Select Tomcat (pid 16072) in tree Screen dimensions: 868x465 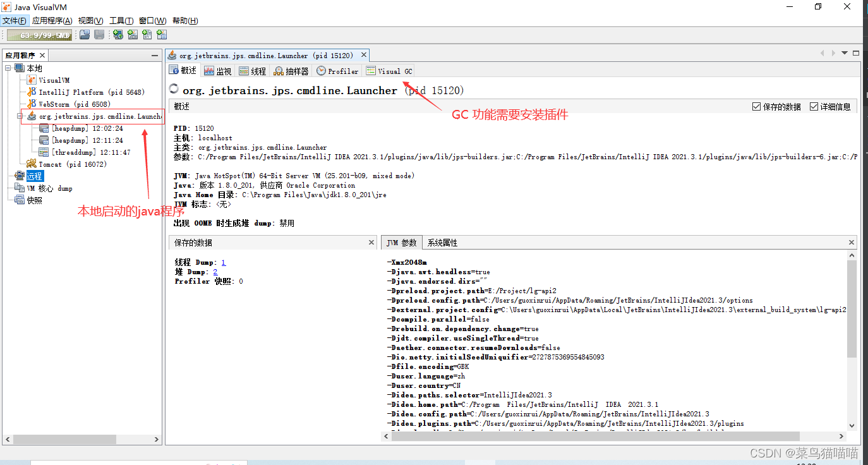(73, 164)
